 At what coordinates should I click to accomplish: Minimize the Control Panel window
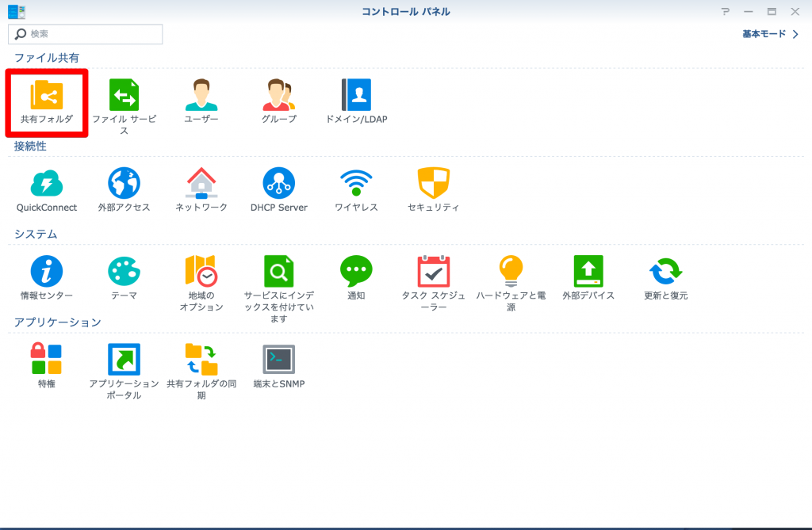click(749, 11)
